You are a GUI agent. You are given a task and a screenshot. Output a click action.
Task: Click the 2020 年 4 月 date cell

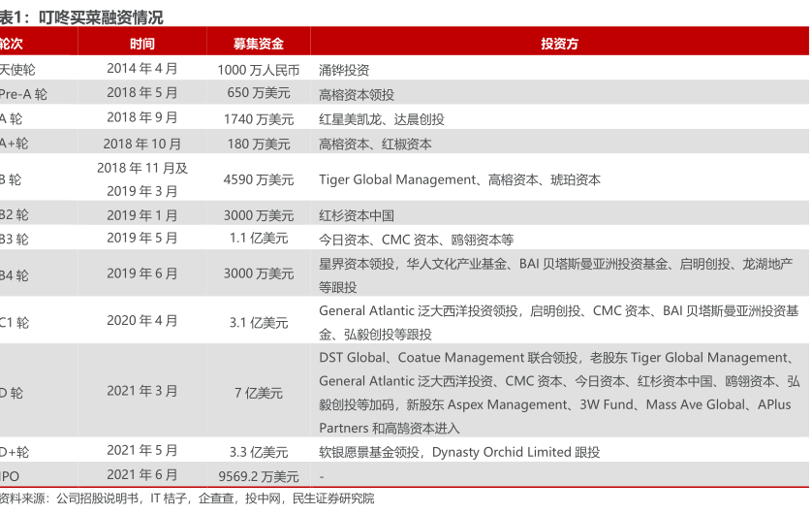(141, 321)
